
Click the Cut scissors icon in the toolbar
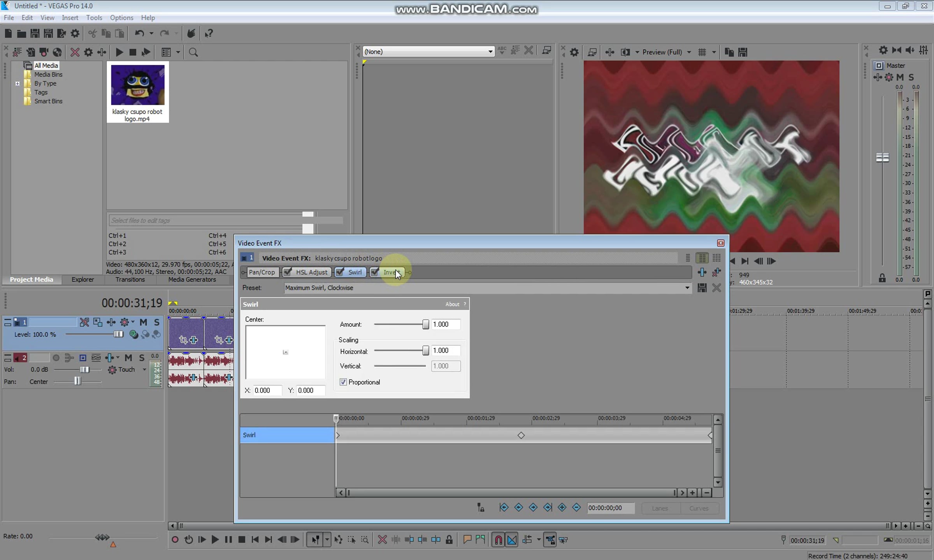pos(92,33)
